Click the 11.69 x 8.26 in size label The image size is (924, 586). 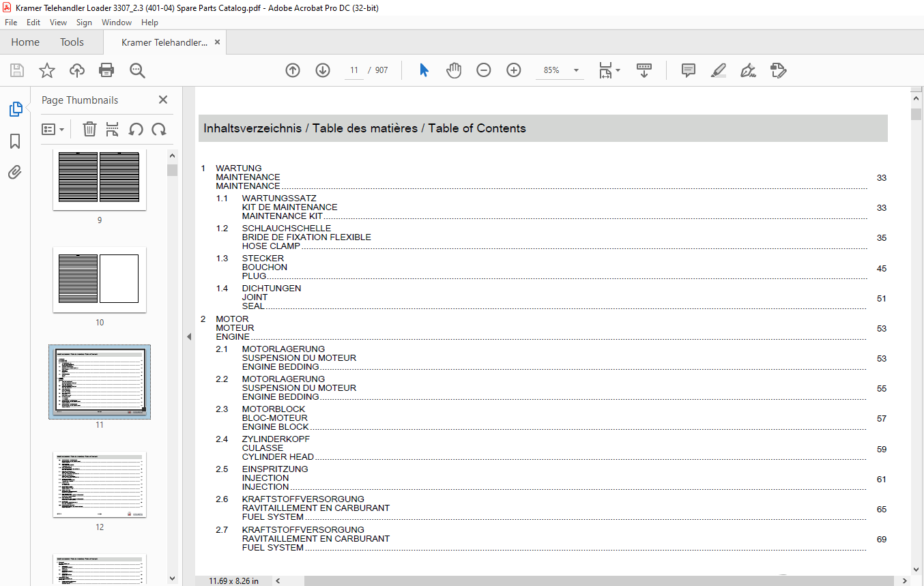coord(232,581)
